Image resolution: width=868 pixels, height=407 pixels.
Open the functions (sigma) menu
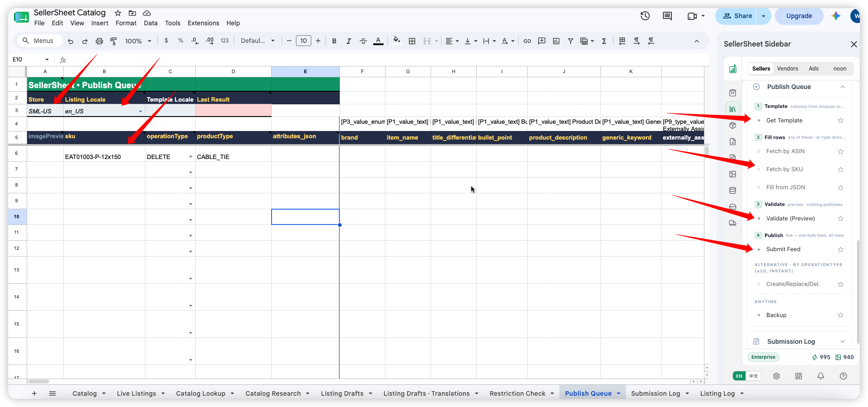point(604,41)
